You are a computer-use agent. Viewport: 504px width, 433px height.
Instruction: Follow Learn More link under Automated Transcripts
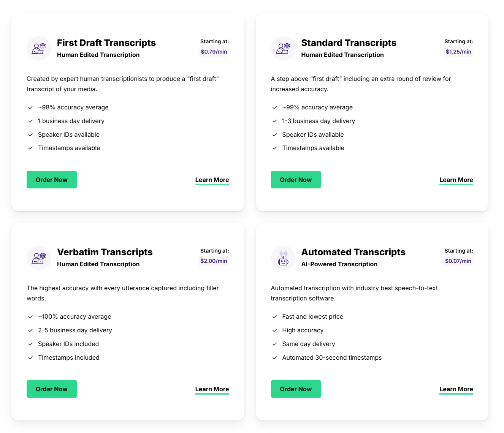[x=456, y=389]
